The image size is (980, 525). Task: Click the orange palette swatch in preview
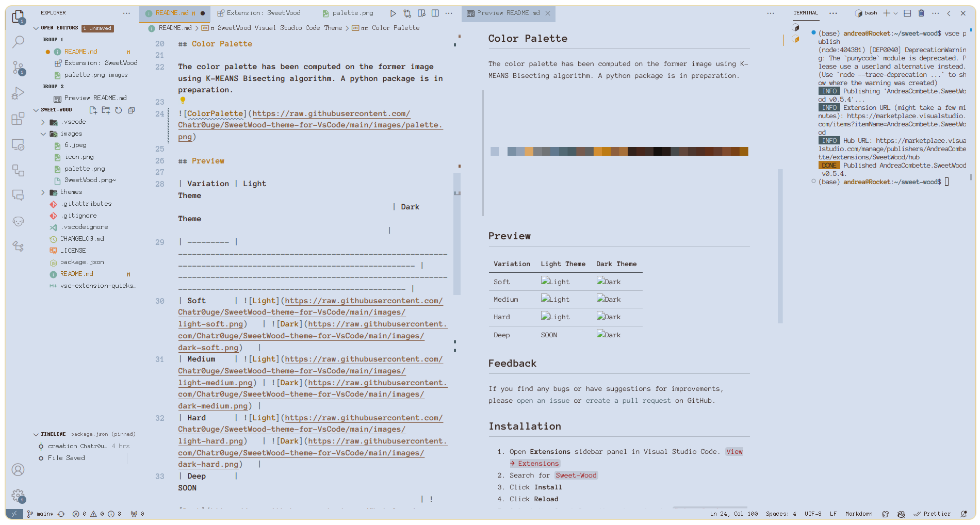pyautogui.click(x=598, y=151)
